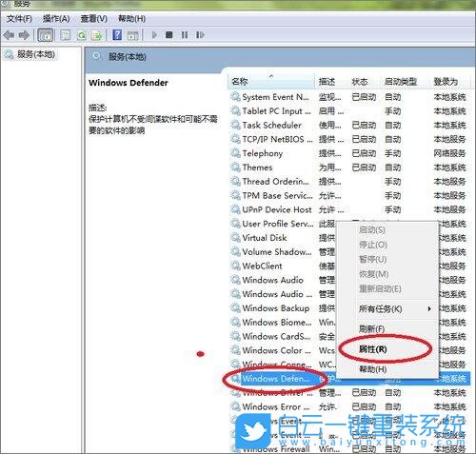Select 服务(本地) in the left tree
Screen dimensions: 476x454
coord(36,54)
